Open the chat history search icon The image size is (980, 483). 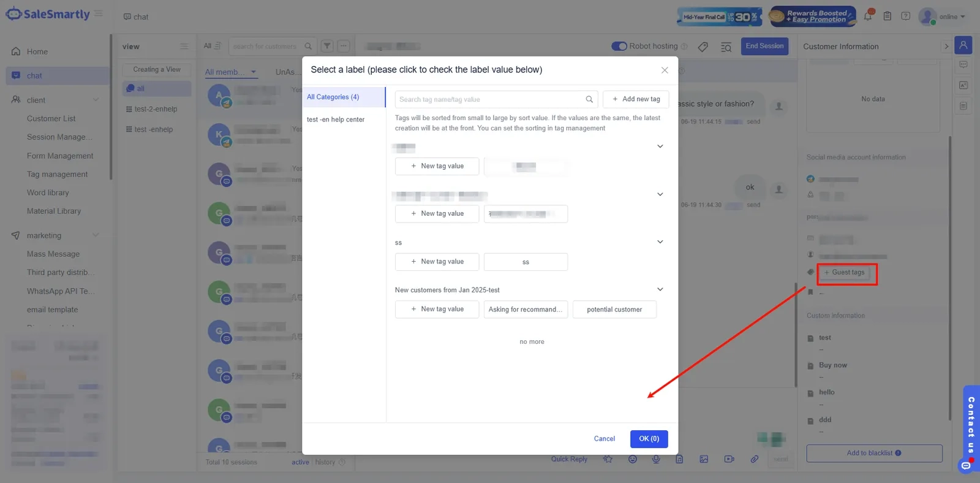pos(726,47)
